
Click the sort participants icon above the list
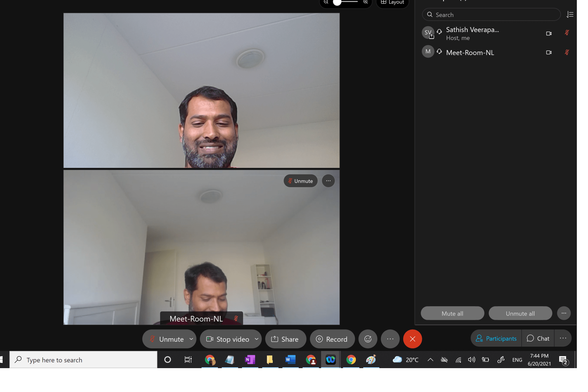(570, 14)
